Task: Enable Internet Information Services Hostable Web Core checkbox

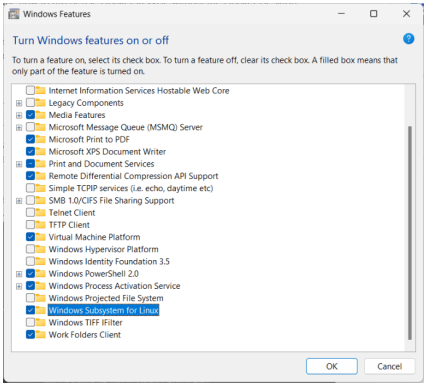Action: (x=30, y=90)
